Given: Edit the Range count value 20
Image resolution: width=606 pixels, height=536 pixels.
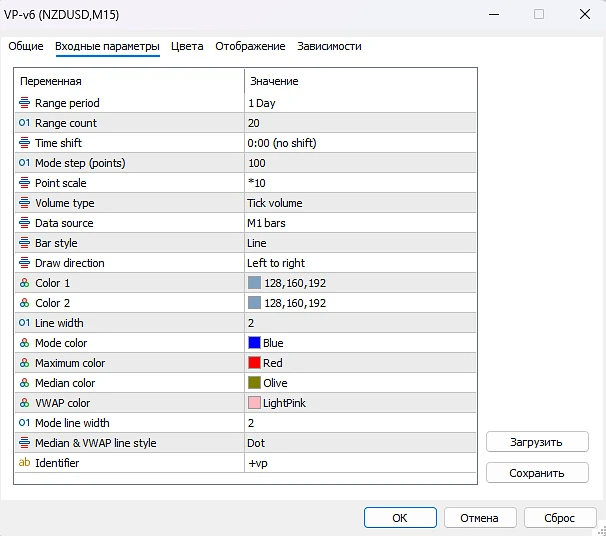Looking at the screenshot, I should [x=360, y=123].
